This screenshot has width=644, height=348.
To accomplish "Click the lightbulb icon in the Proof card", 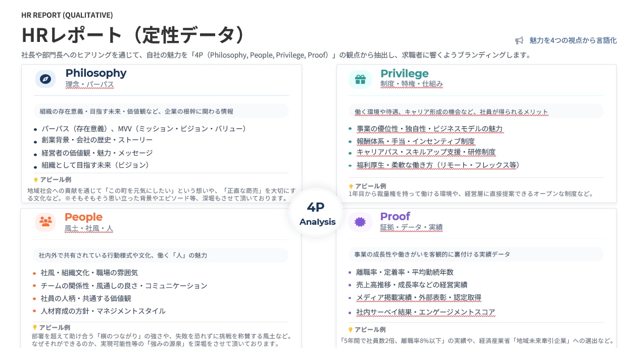I will 351,330.
